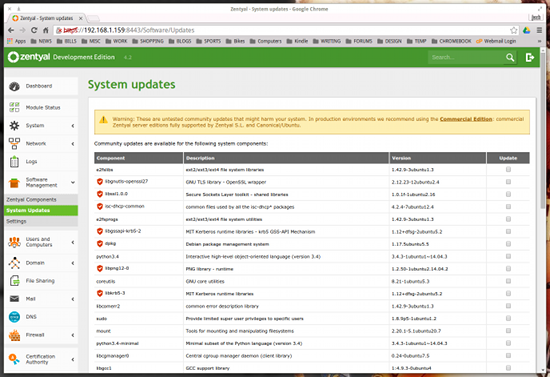This screenshot has height=377, width=550.
Task: Tick the update checkbox for e2fslibs
Action: pyautogui.click(x=508, y=169)
